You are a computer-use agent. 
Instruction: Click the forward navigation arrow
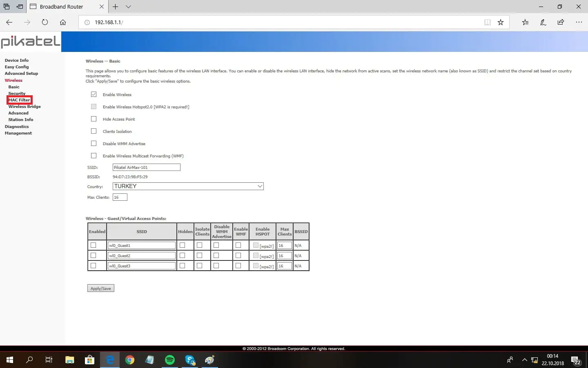[27, 22]
